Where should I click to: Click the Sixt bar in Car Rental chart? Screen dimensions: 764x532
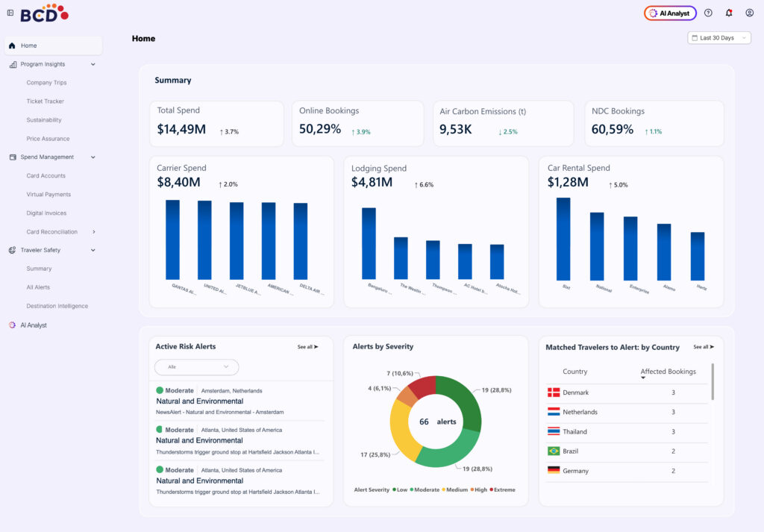click(x=563, y=240)
